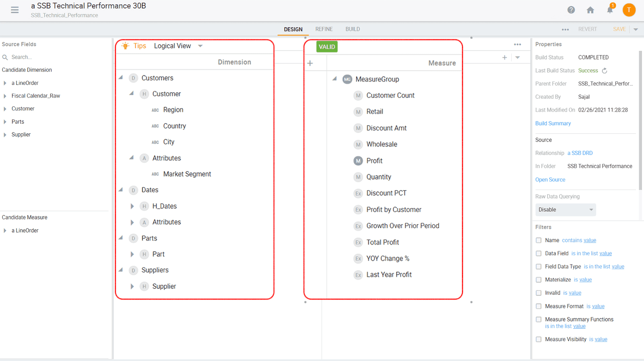Click the Properties panel scrollbar
The height and width of the screenshot is (361, 644).
pos(640,120)
